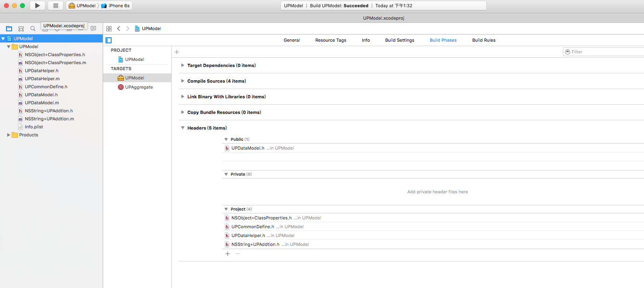
Task: Open the Info tab
Action: click(366, 40)
